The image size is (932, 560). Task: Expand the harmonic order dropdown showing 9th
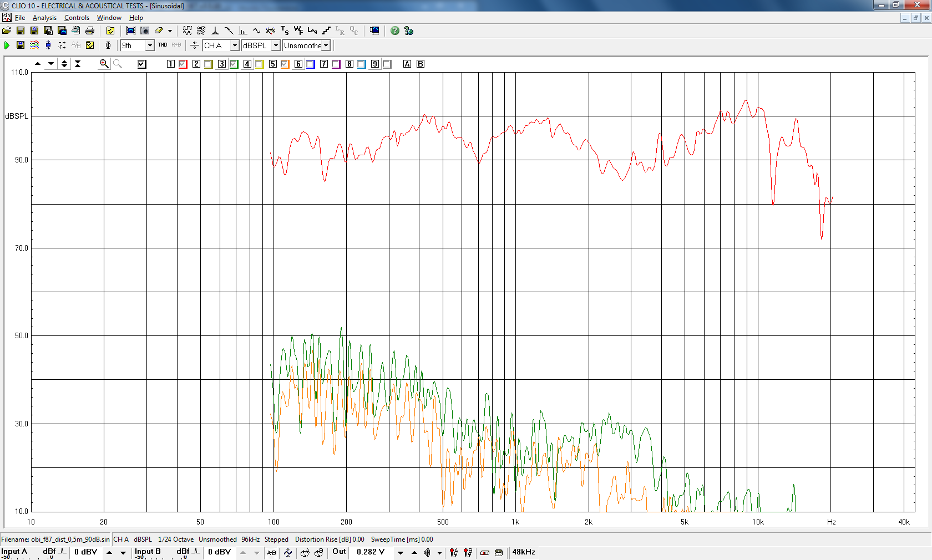tap(149, 45)
